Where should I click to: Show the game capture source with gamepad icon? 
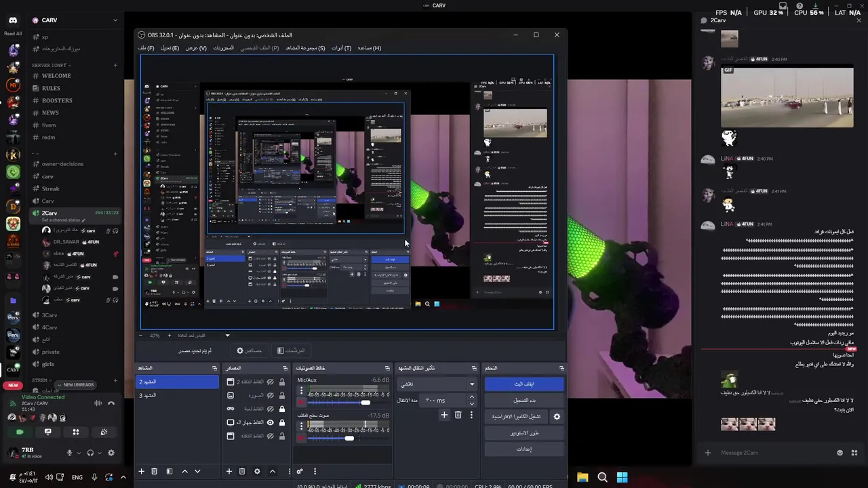[270, 409]
